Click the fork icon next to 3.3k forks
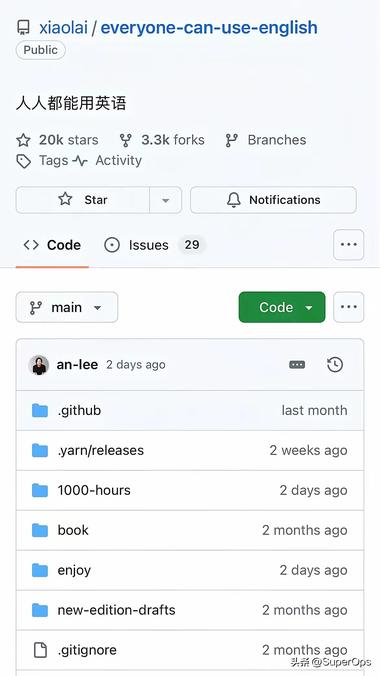Screen dimensions: 380x676 [126, 140]
